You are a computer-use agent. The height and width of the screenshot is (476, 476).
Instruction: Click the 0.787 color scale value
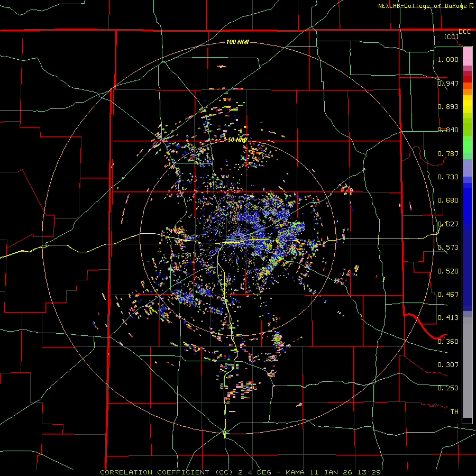pos(448,153)
